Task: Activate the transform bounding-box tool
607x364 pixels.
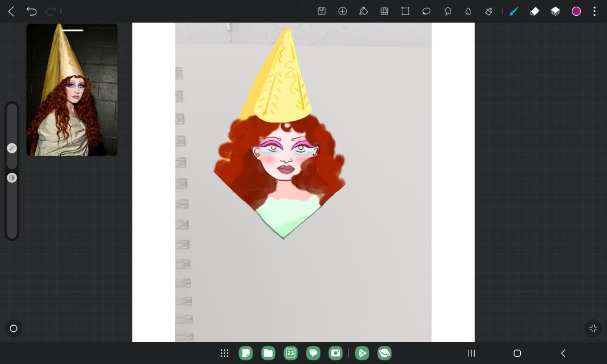Action: point(405,11)
